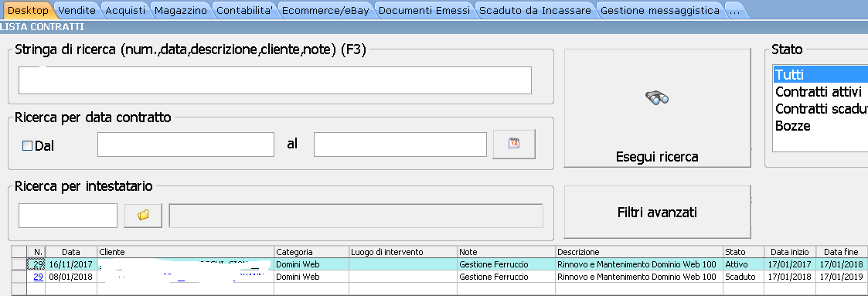The image size is (868, 296).
Task: Sort by the Data fine column header
Action: tap(840, 252)
